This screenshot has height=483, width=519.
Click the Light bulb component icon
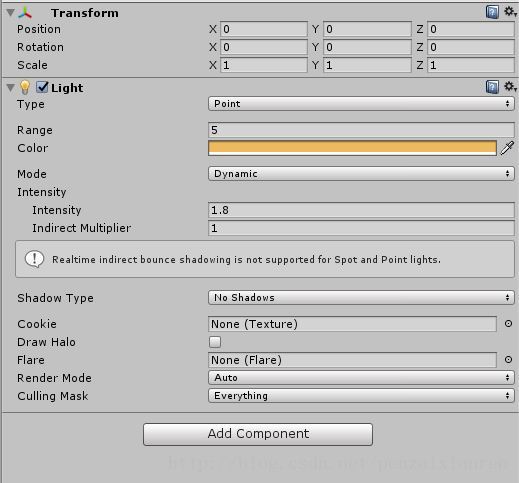25,88
